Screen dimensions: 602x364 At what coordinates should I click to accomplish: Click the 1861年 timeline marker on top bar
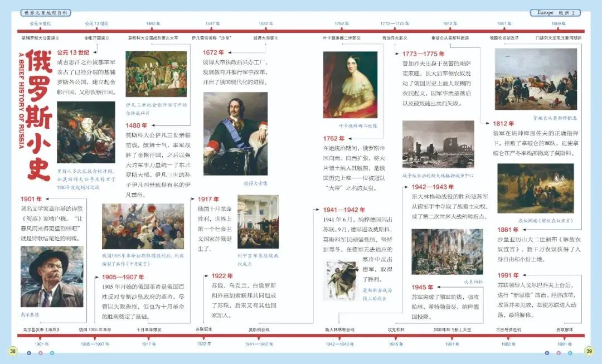point(504,23)
